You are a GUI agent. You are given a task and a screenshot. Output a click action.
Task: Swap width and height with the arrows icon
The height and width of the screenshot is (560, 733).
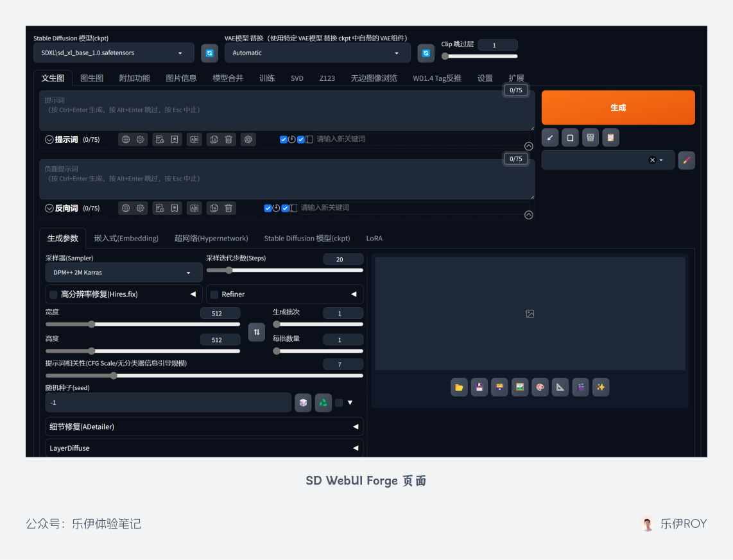click(x=256, y=332)
